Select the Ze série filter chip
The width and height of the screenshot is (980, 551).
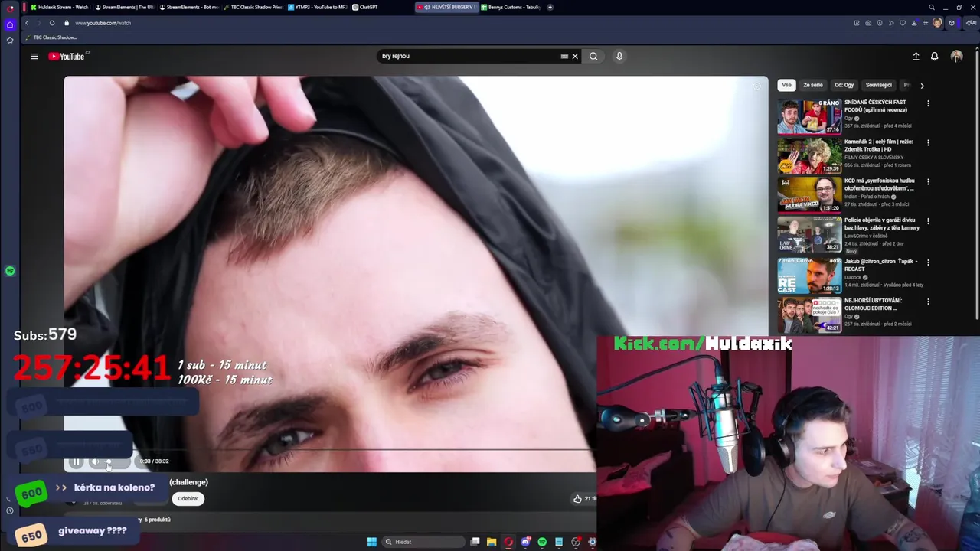[x=813, y=85]
